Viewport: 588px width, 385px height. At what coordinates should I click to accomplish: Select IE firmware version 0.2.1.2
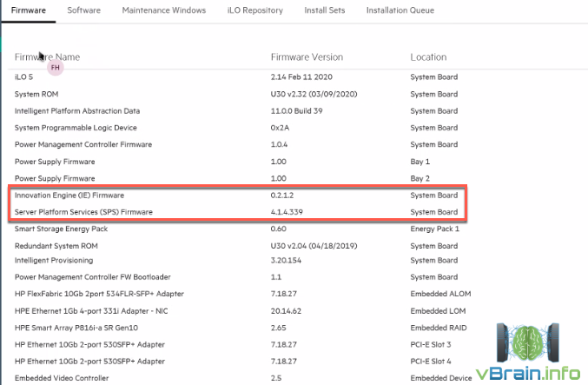tap(282, 196)
